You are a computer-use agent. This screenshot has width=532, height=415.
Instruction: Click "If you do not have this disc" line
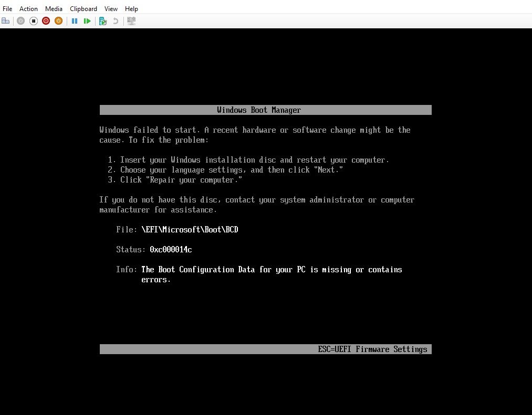(x=257, y=200)
